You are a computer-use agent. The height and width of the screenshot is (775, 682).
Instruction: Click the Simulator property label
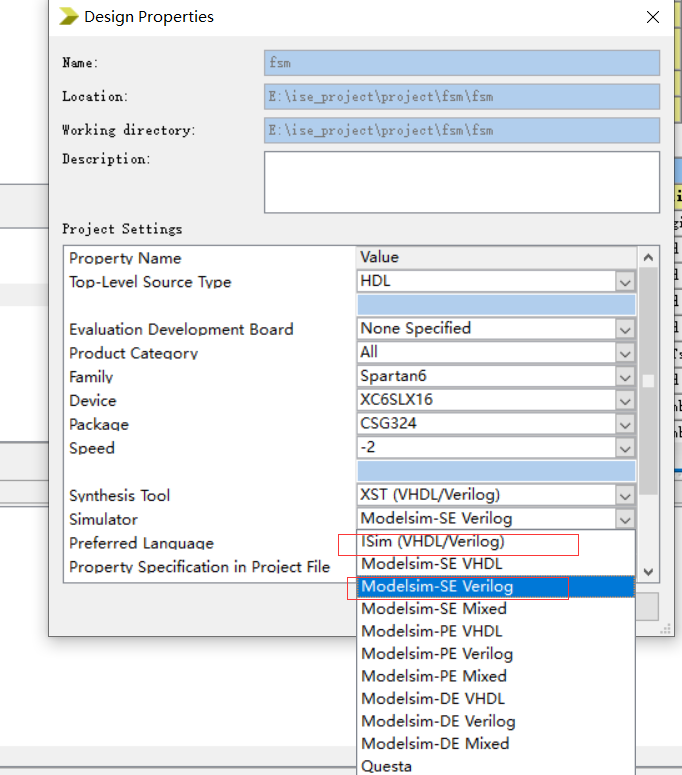(103, 519)
